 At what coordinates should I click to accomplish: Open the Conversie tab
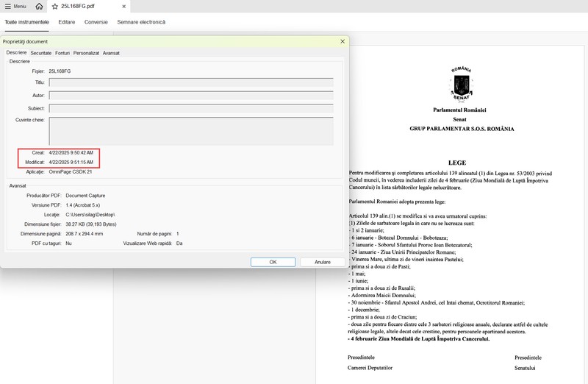pyautogui.click(x=96, y=22)
